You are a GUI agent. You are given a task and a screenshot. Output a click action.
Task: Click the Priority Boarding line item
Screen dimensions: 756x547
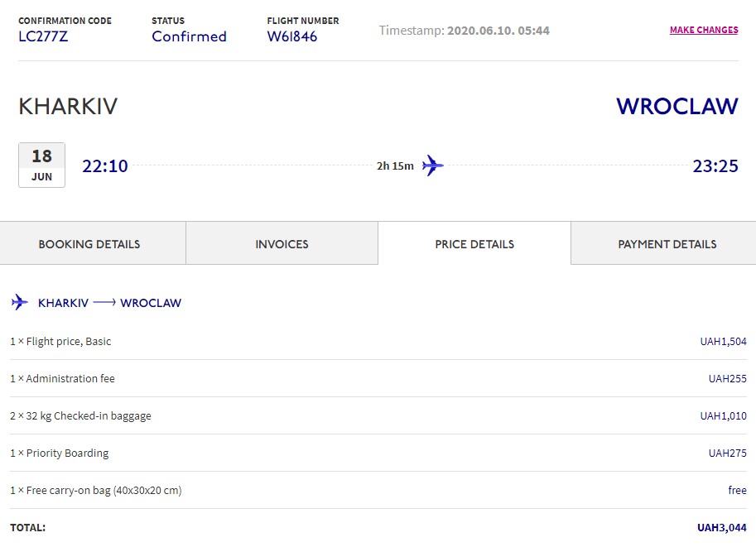pyautogui.click(x=60, y=453)
